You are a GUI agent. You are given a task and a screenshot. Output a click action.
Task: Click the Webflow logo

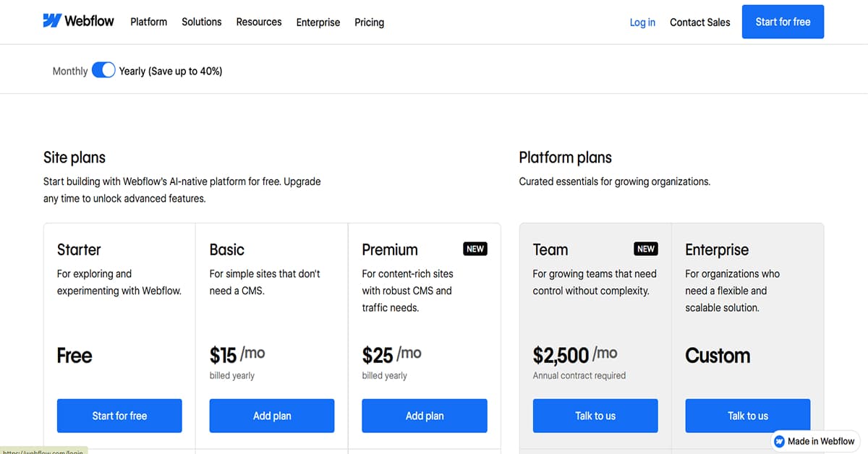[78, 21]
